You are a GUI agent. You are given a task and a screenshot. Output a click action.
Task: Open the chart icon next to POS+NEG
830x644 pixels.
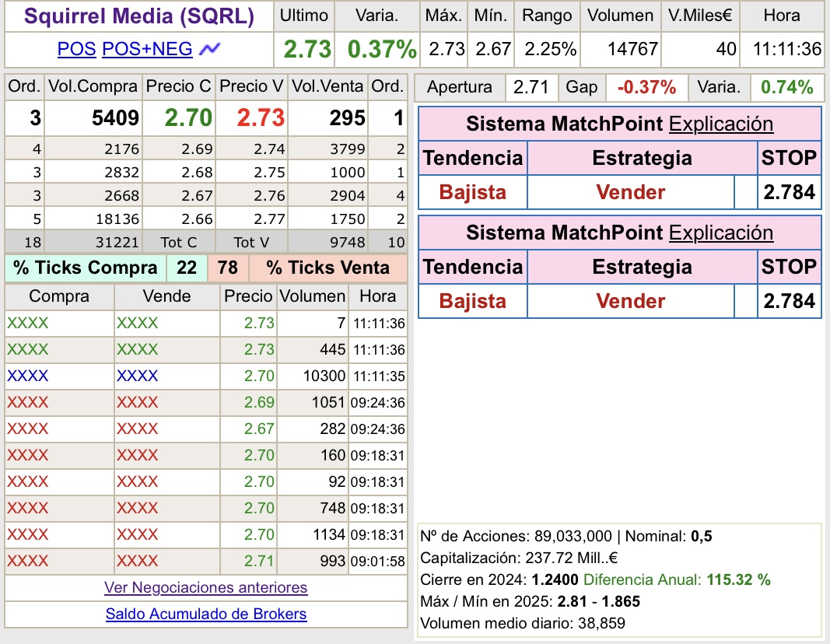209,49
